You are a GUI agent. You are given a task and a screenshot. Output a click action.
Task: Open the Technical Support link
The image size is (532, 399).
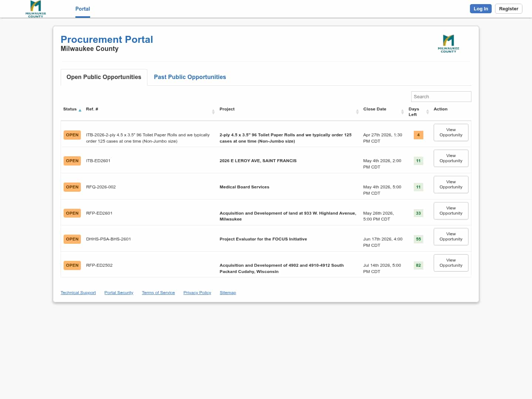(78, 293)
